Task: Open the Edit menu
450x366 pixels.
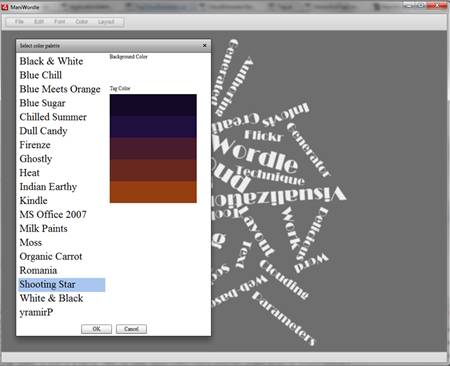Action: coord(39,22)
